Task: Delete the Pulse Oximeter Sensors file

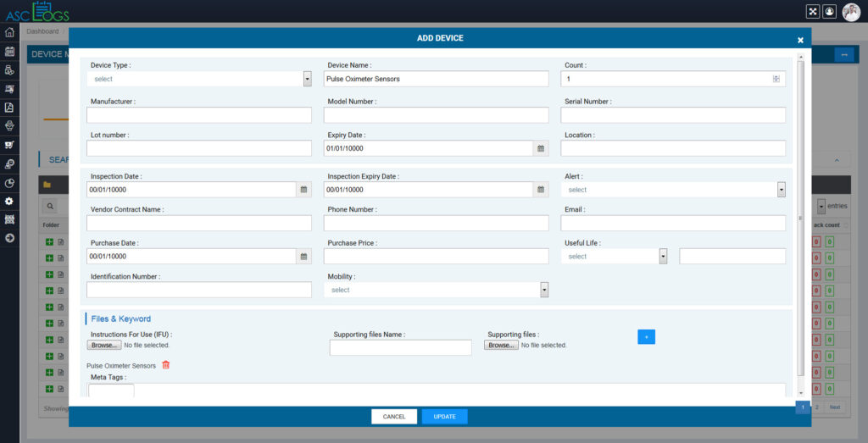Action: point(166,365)
